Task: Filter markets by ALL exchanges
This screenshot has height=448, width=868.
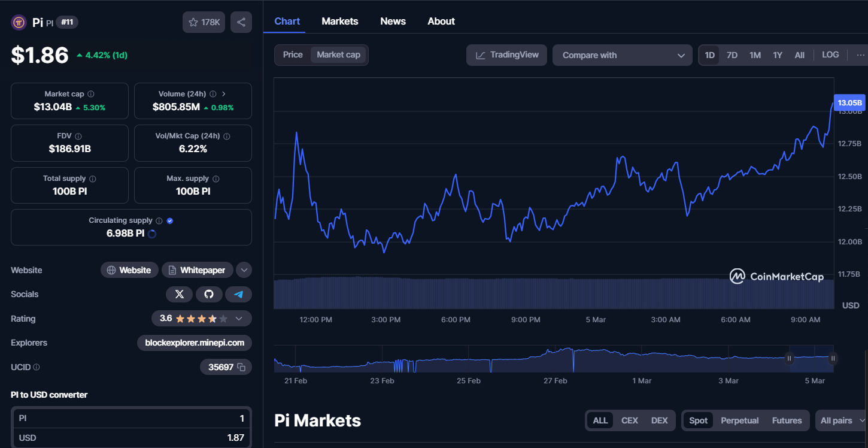Action: (x=600, y=420)
